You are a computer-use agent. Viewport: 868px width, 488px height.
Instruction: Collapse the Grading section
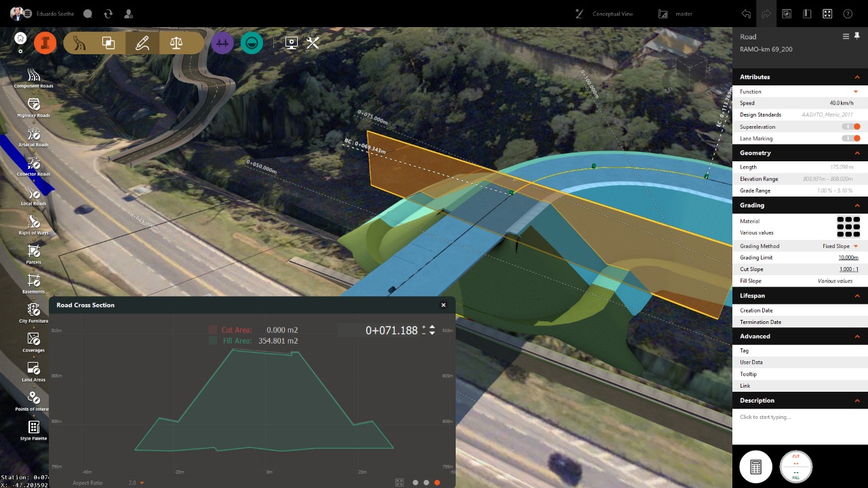[857, 205]
